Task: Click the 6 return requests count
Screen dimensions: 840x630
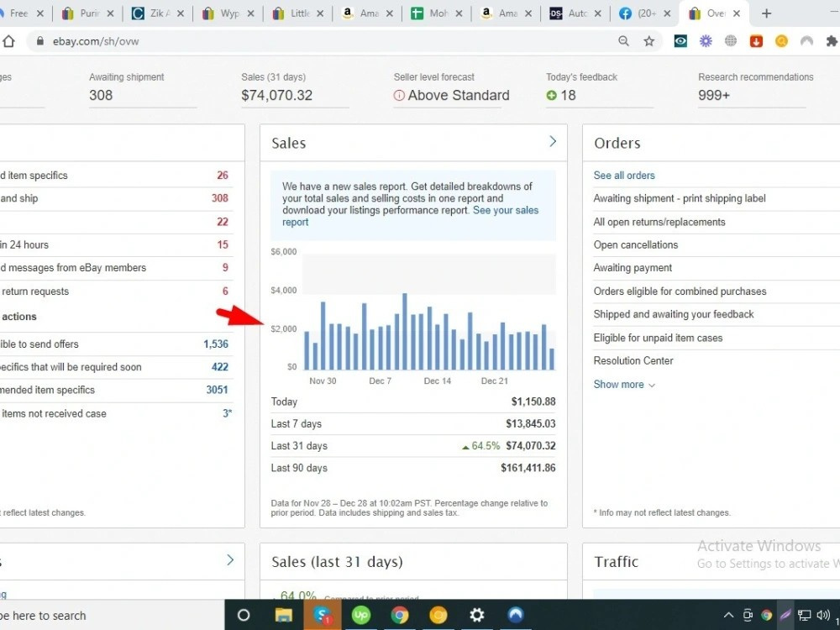Action: click(225, 291)
